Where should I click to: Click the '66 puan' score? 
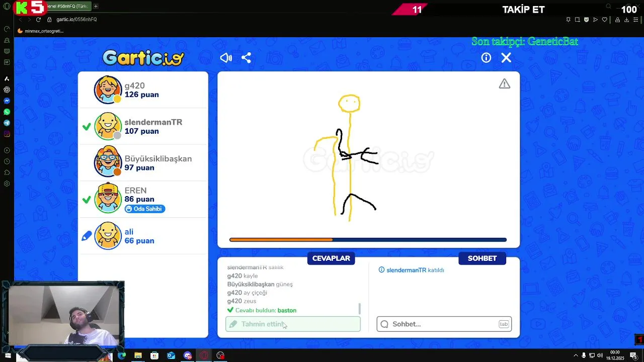(x=139, y=241)
